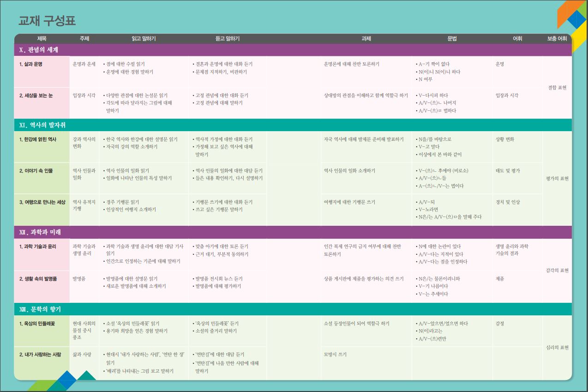Click the 문법 column header
The width and height of the screenshot is (588, 392).
(x=452, y=39)
